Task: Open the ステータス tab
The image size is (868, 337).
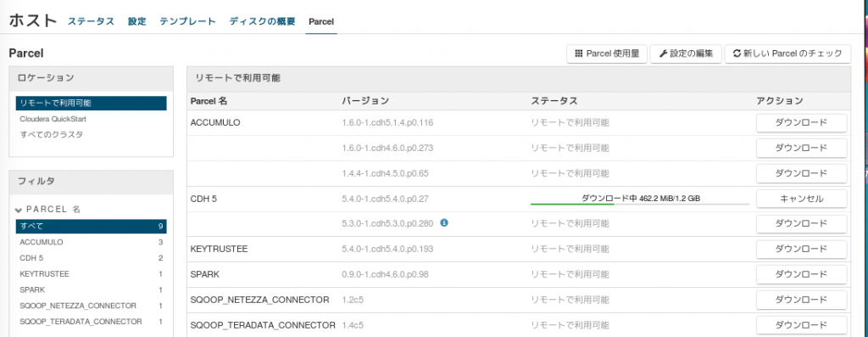Action: click(x=91, y=21)
